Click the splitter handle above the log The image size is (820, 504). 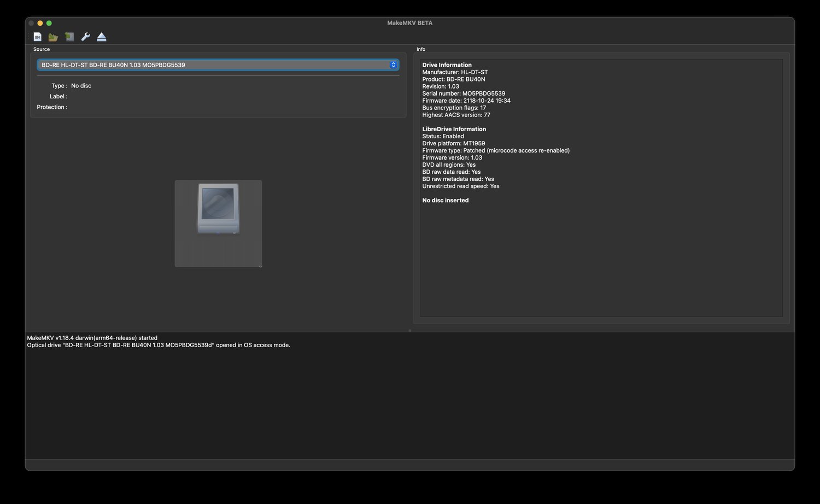tap(410, 330)
